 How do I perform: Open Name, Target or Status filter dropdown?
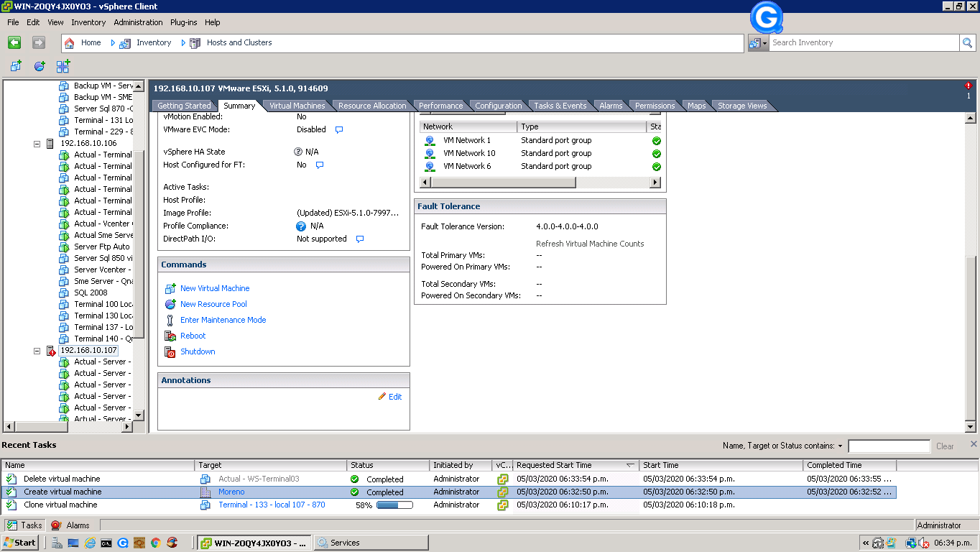pyautogui.click(x=840, y=446)
